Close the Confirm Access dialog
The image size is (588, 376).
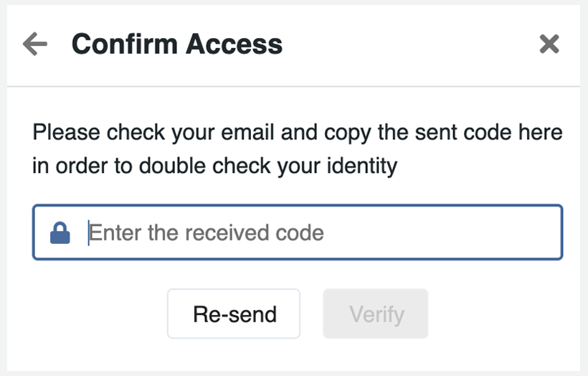pyautogui.click(x=549, y=44)
